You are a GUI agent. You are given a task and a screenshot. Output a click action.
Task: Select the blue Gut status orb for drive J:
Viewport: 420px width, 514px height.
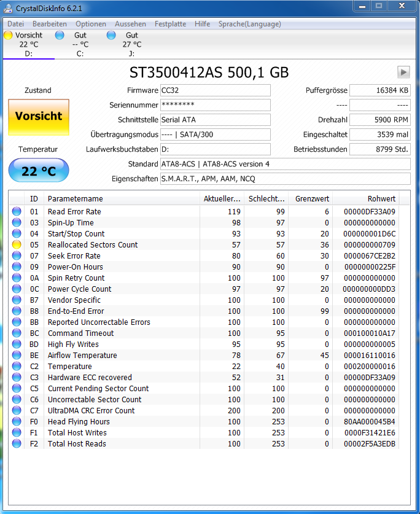[x=111, y=35]
